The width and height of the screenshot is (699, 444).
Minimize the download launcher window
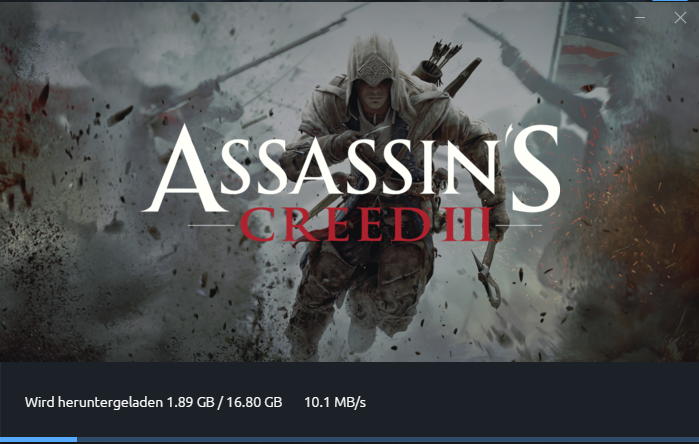640,18
